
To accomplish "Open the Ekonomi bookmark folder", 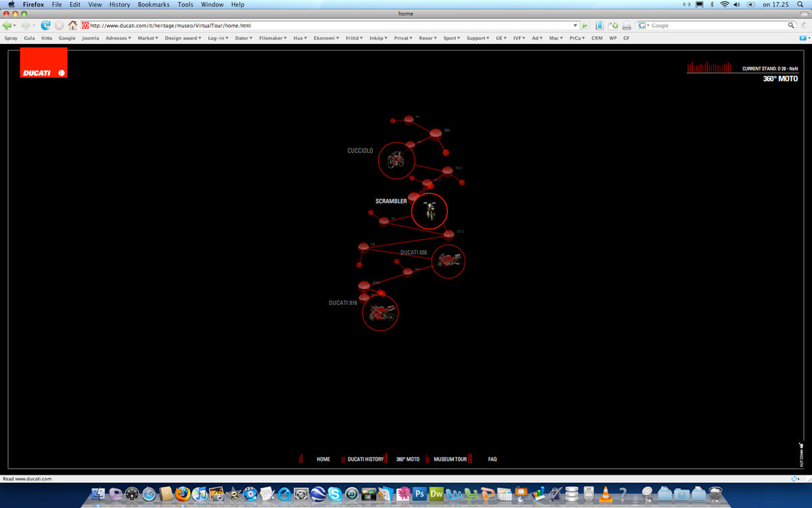I will [x=327, y=38].
